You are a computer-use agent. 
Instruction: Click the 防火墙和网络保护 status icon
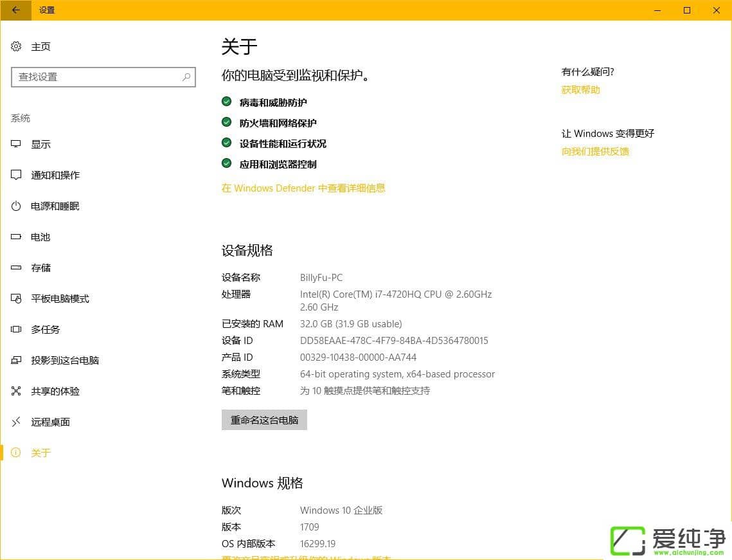[226, 122]
